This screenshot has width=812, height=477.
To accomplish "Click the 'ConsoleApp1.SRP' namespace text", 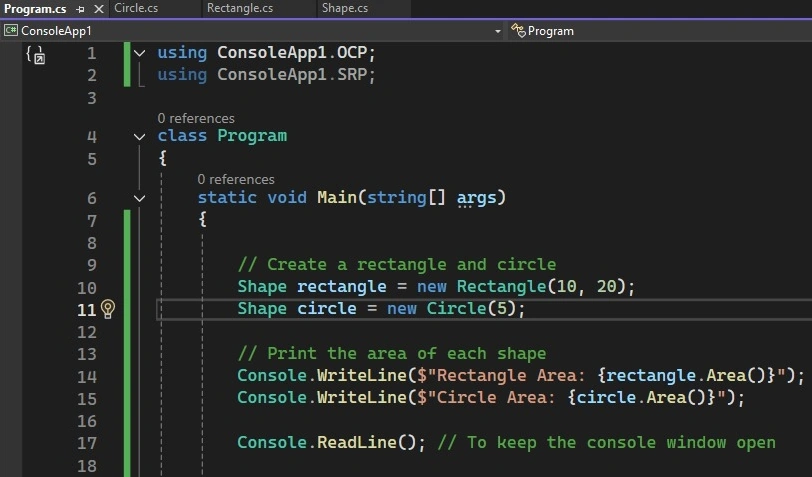I will (292, 75).
